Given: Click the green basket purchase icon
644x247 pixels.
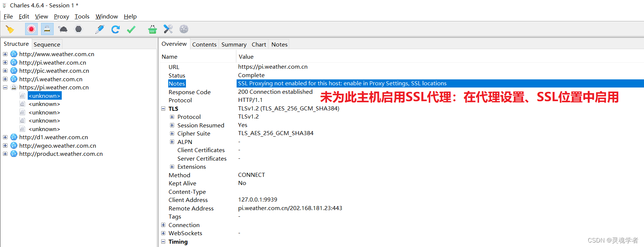Looking at the screenshot, I should (152, 29).
